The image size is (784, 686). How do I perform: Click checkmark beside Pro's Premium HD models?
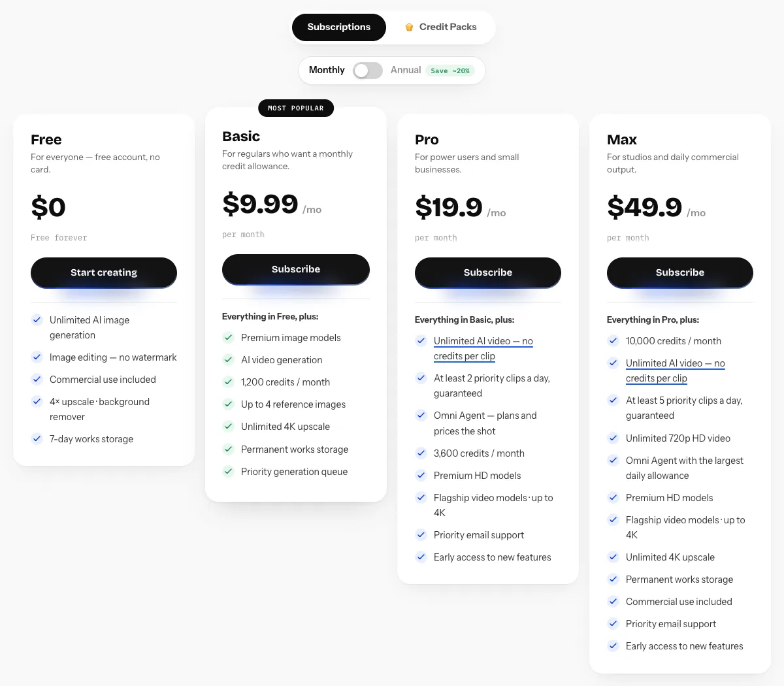pos(421,476)
